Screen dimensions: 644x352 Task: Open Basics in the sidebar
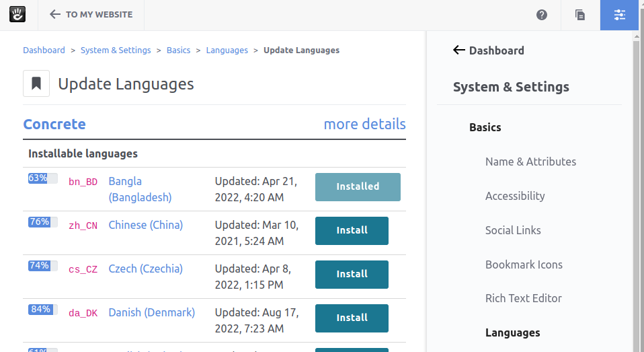(485, 127)
